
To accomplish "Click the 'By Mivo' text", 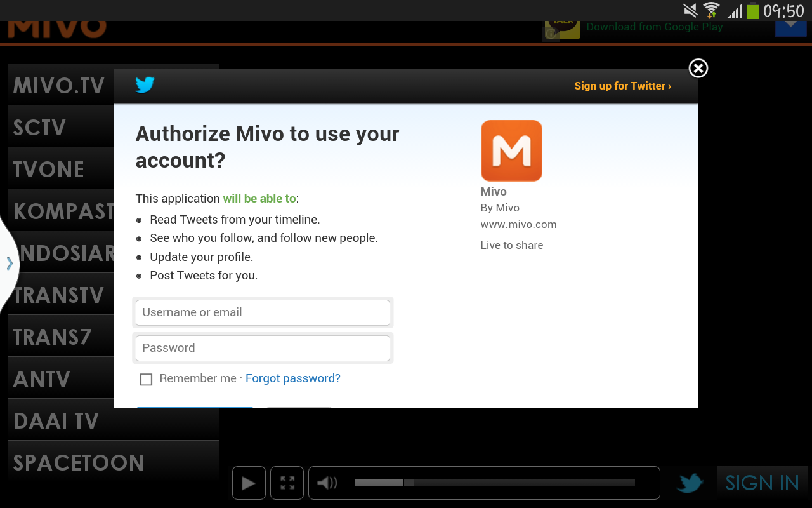I will [x=500, y=208].
